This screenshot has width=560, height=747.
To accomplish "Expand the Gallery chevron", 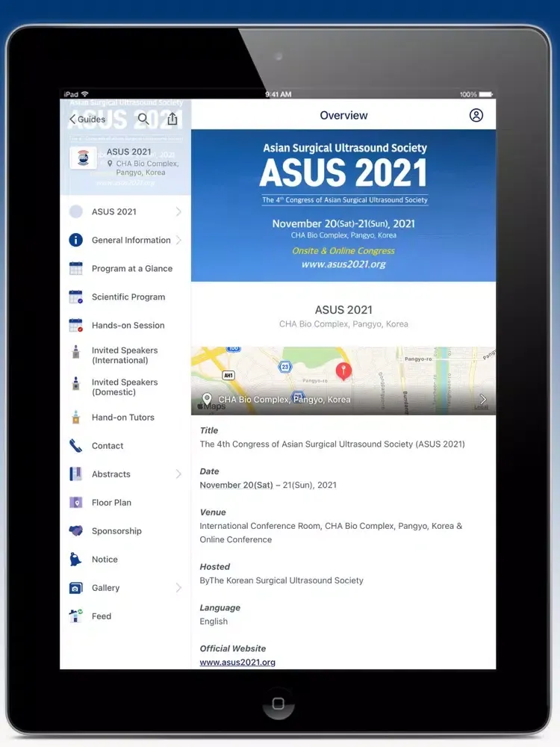I will pyautogui.click(x=178, y=588).
